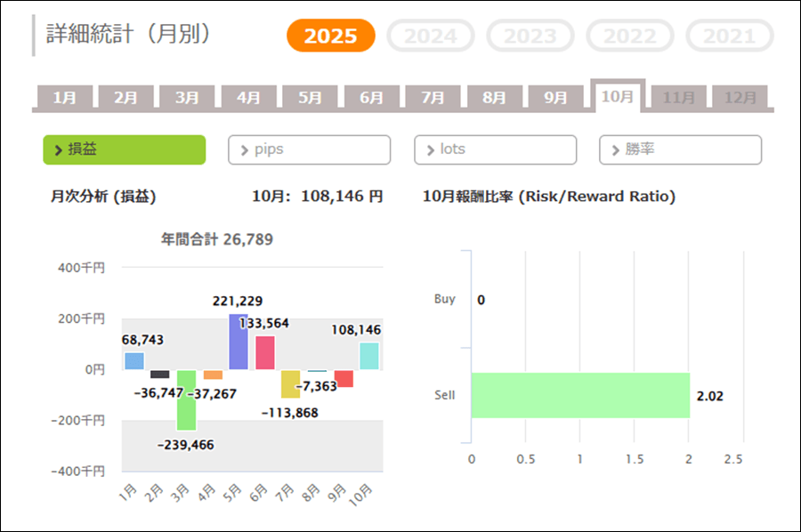Open the 9月 month tab
Screen dimensions: 801x532
click(555, 98)
